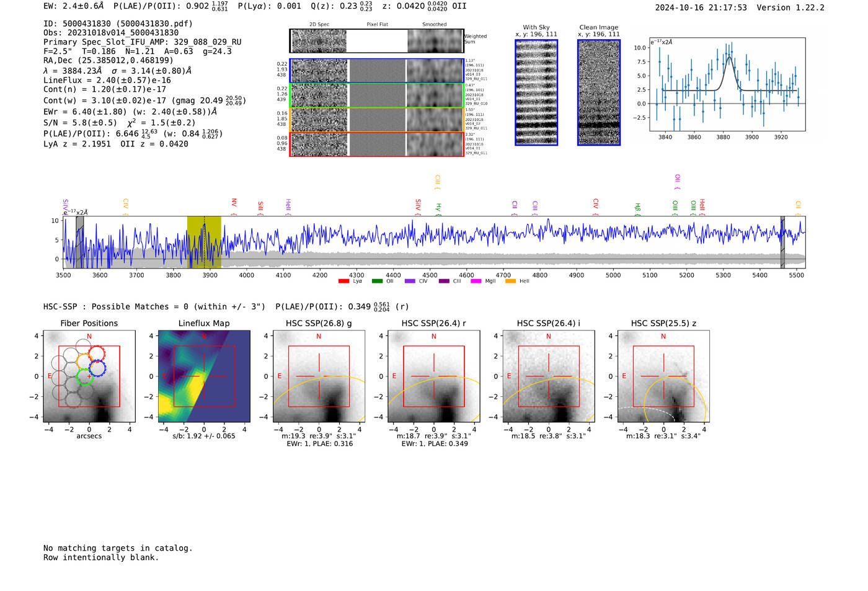Click the magenta MgII legend swatch
868x591 pixels.
tap(476, 282)
